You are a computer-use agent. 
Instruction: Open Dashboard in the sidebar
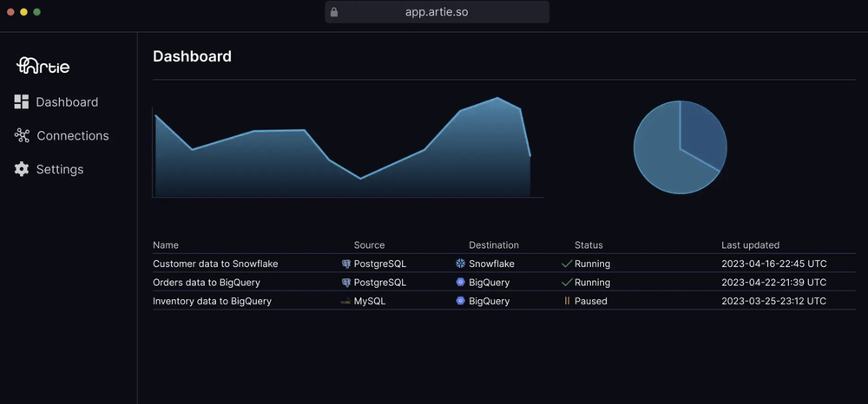click(67, 101)
